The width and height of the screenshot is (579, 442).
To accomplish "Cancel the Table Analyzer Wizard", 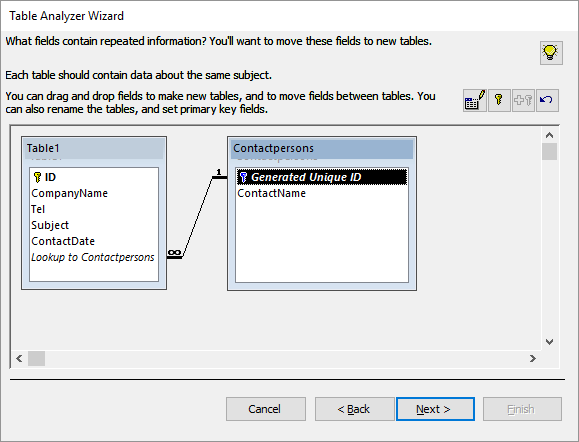I will coord(266,409).
